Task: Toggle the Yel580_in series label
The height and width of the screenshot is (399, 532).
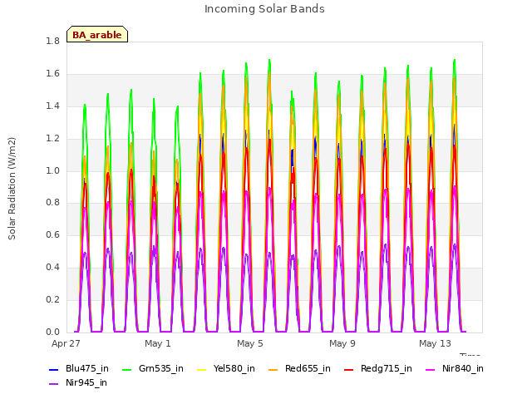Action: coord(234,369)
